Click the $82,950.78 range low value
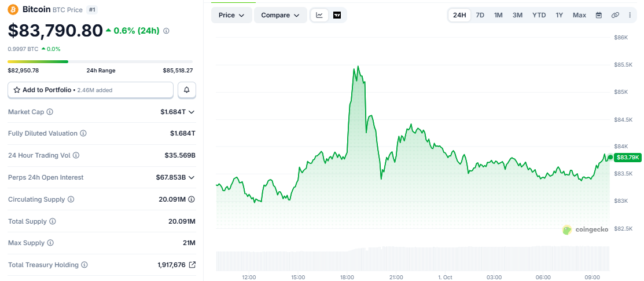This screenshot has height=281, width=644. tap(23, 70)
